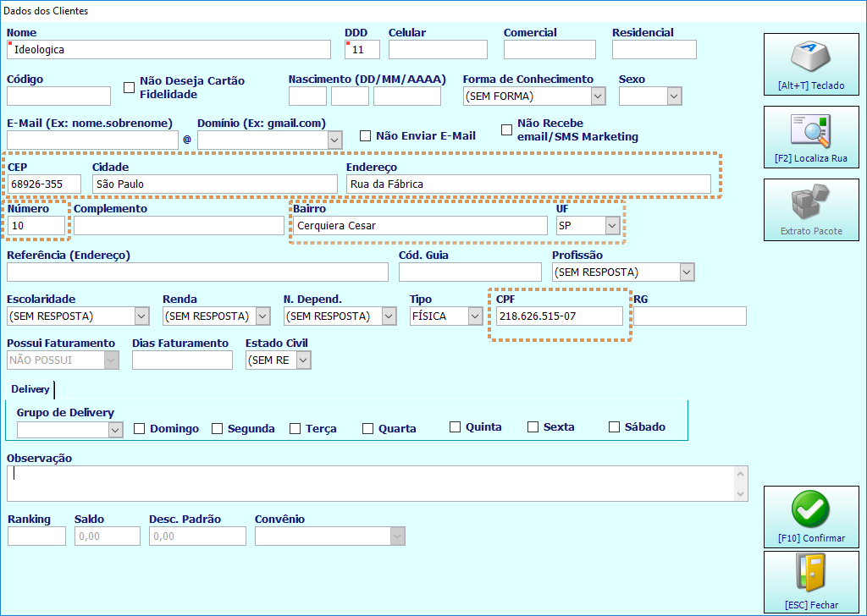The height and width of the screenshot is (616, 867).
Task: Check Não Deseja Cartão Fidelidade
Action: click(129, 87)
